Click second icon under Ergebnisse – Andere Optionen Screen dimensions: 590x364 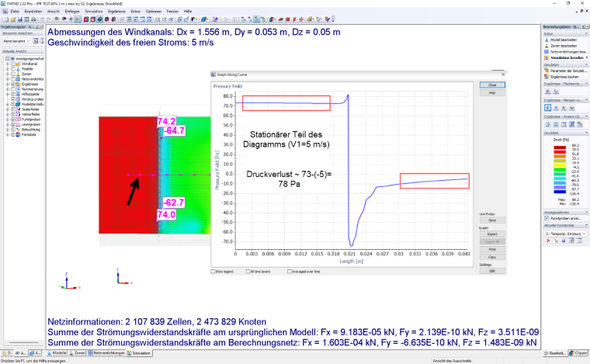[556, 124]
